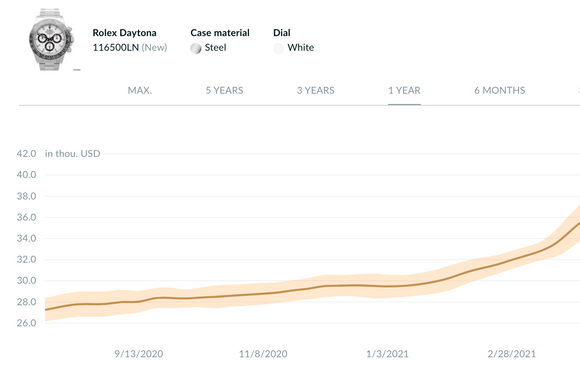Click the 11/8/2020 date marker
Screen dimensions: 580x374
(263, 354)
